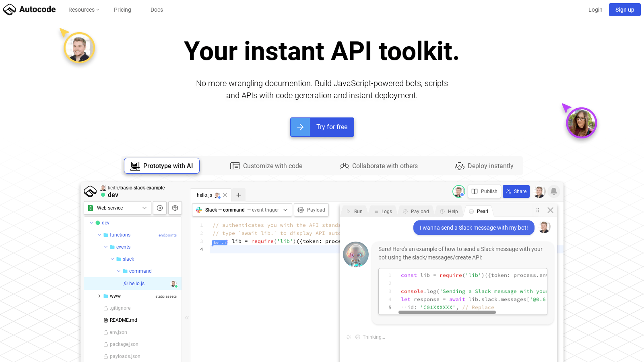The width and height of the screenshot is (644, 362).
Task: Click the arrow icon on Try for free
Action: click(x=300, y=127)
